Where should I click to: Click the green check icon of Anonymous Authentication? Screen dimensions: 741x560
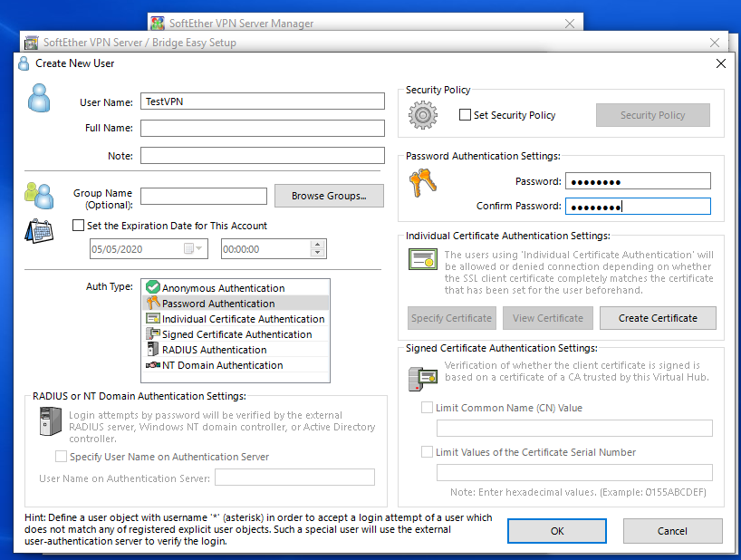pyautogui.click(x=153, y=287)
